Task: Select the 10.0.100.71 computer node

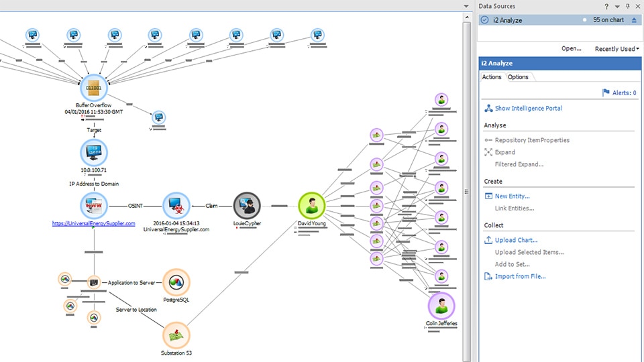Action: click(x=94, y=152)
